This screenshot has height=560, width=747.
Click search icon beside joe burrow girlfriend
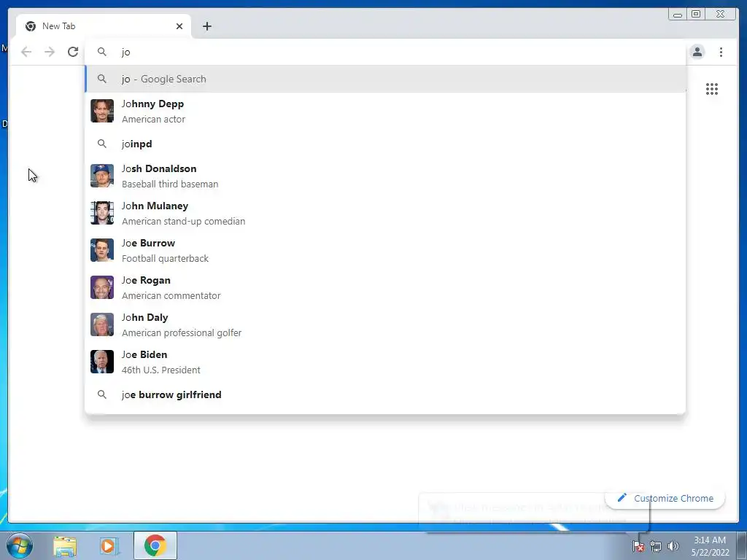tap(102, 394)
